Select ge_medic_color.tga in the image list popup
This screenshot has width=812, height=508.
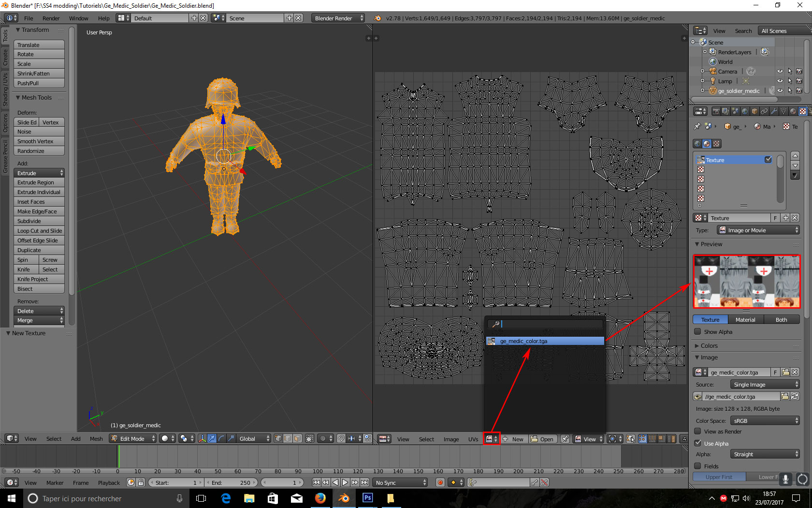pos(545,341)
